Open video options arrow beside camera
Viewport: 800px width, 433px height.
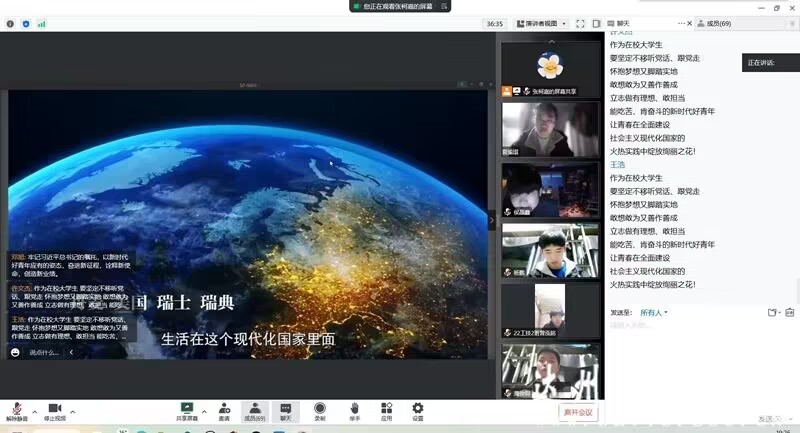coord(72,412)
